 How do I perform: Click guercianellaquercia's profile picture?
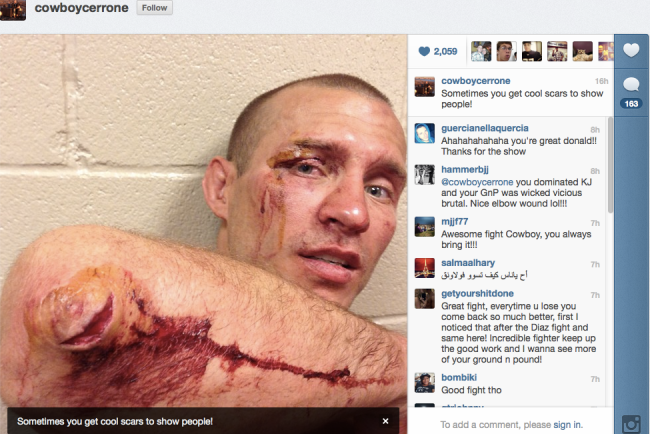(425, 133)
